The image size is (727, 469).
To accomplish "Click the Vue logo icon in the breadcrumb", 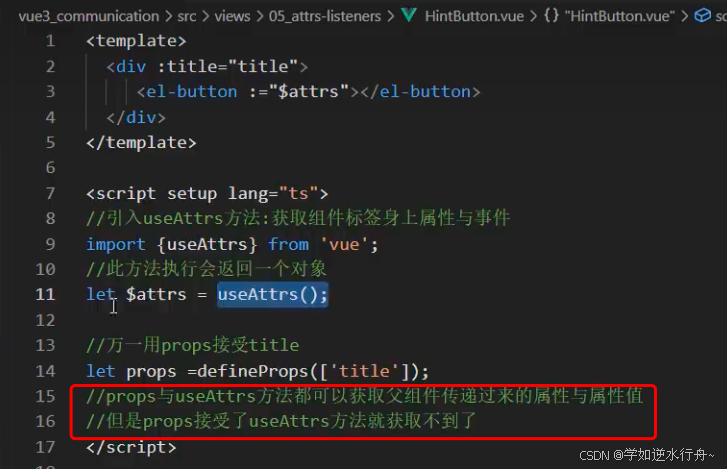I will pyautogui.click(x=408, y=16).
